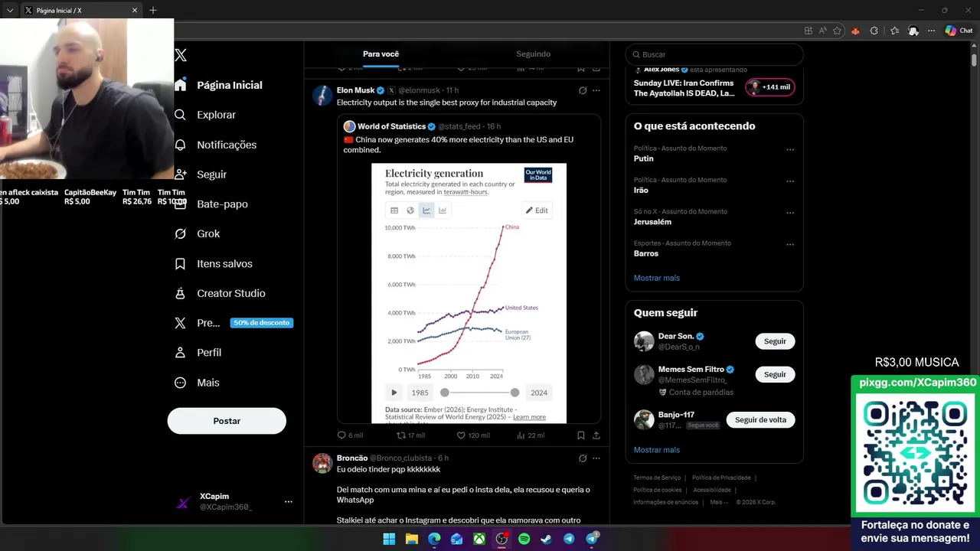Open MetaMask fox extension icon
The image size is (980, 551).
(855, 31)
